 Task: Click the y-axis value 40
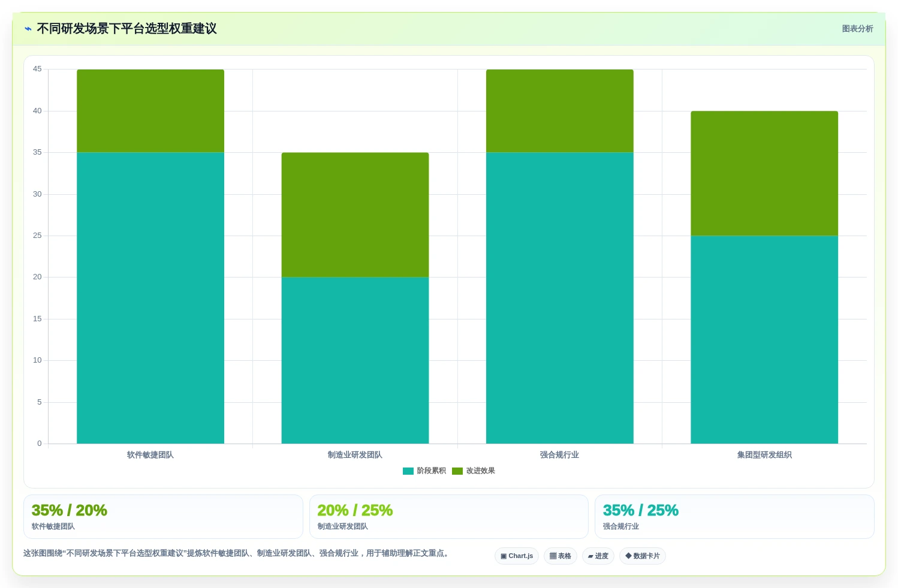(37, 111)
